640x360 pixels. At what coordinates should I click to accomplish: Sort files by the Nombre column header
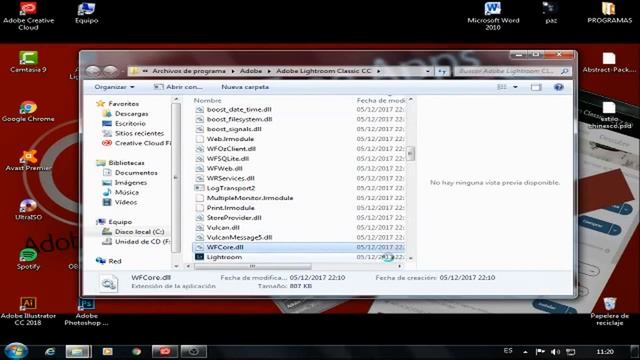[x=207, y=100]
